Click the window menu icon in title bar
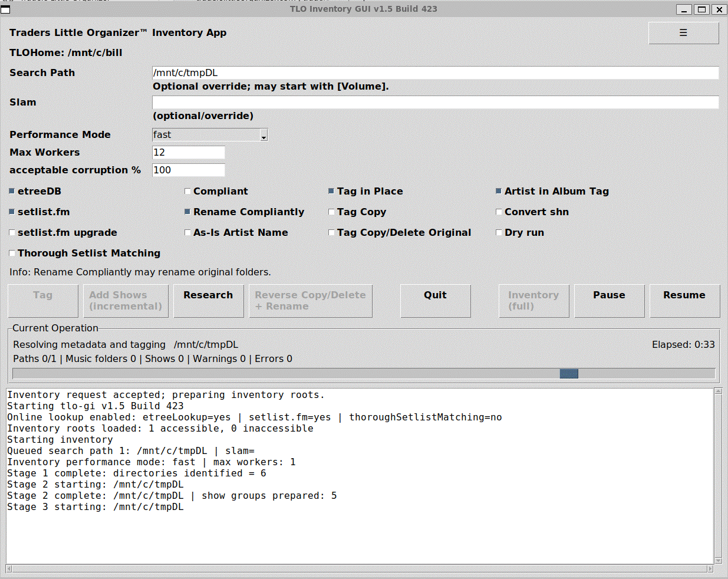Viewport: 728px width, 579px height. point(6,9)
